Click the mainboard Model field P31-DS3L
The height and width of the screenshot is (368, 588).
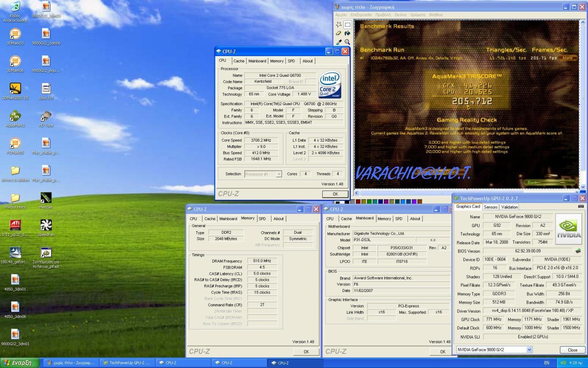pyautogui.click(x=384, y=240)
